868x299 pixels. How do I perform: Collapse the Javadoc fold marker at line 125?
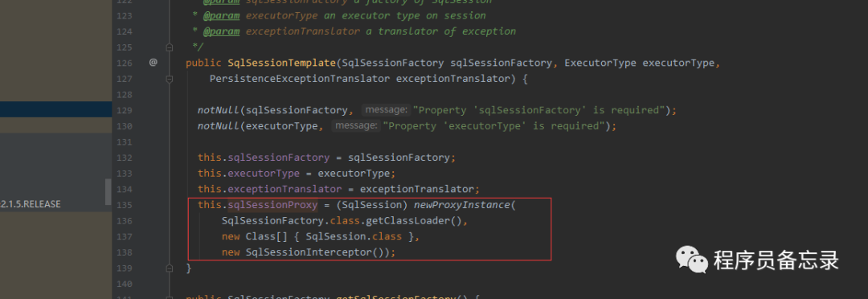click(x=170, y=47)
